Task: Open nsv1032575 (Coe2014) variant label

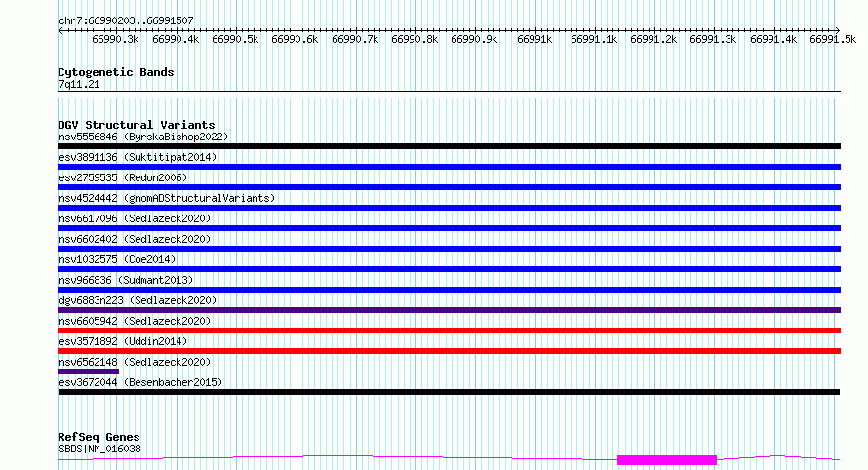Action: coord(117,259)
